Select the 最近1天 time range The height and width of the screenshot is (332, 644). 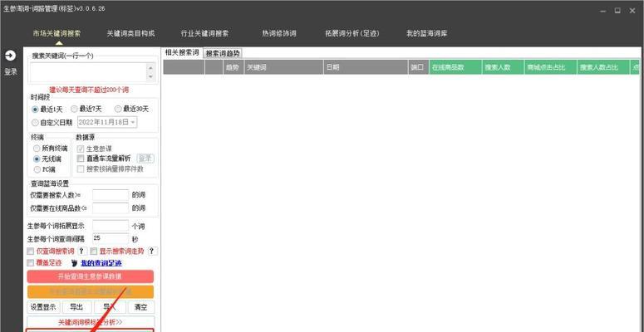[47, 110]
